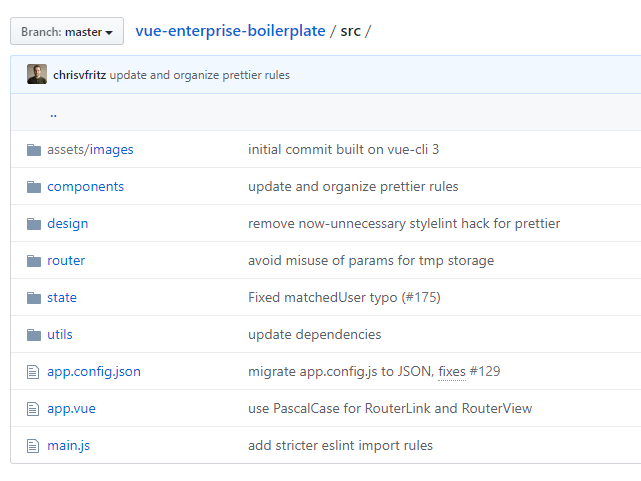The height and width of the screenshot is (481, 641).
Task: Open the main.js file
Action: (68, 446)
